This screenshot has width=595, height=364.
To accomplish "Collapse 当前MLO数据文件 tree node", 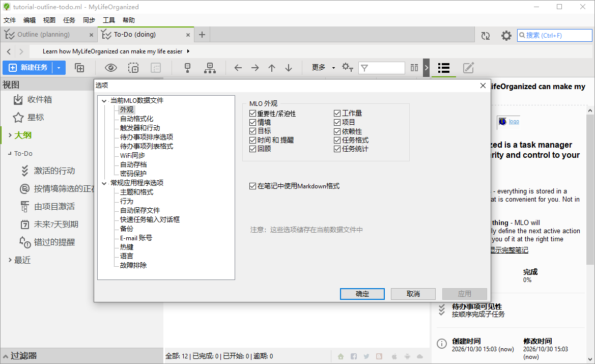I will pos(104,101).
